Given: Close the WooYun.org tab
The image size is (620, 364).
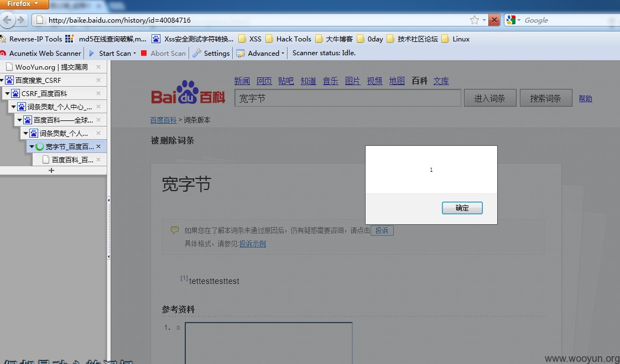Looking at the screenshot, I should 98,67.
